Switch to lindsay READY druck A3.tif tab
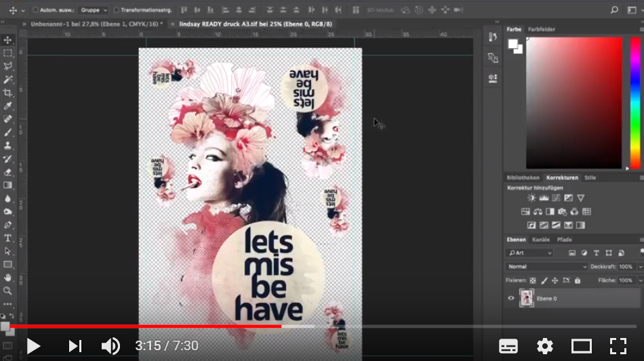 pyautogui.click(x=256, y=24)
